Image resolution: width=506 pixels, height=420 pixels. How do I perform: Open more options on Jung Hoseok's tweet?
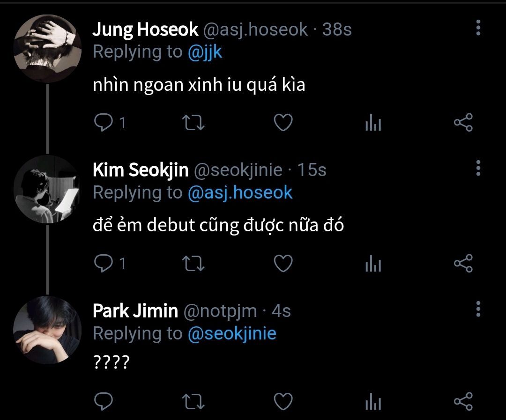click(478, 28)
